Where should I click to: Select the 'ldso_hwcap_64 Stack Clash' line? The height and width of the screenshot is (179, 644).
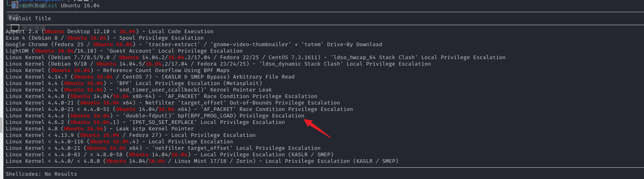pyautogui.click(x=256, y=58)
